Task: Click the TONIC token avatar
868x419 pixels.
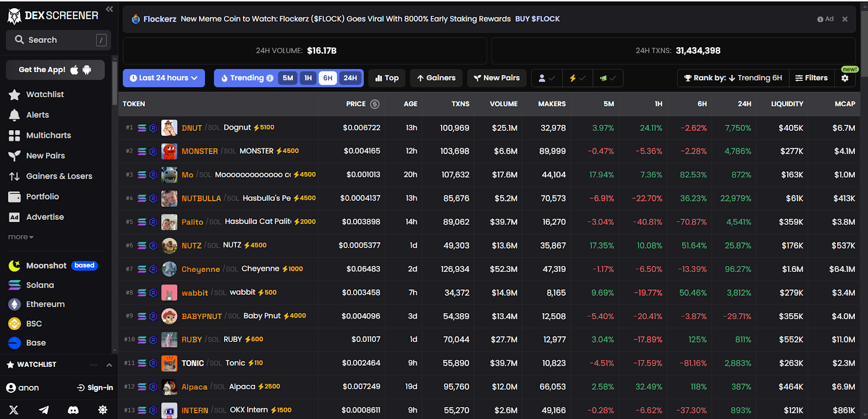Action: pos(169,363)
